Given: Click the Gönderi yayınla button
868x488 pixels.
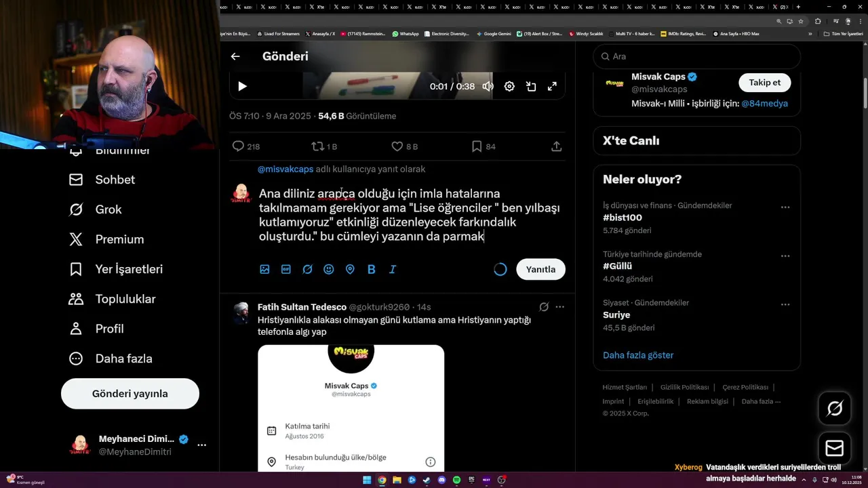Looking at the screenshot, I should [130, 394].
